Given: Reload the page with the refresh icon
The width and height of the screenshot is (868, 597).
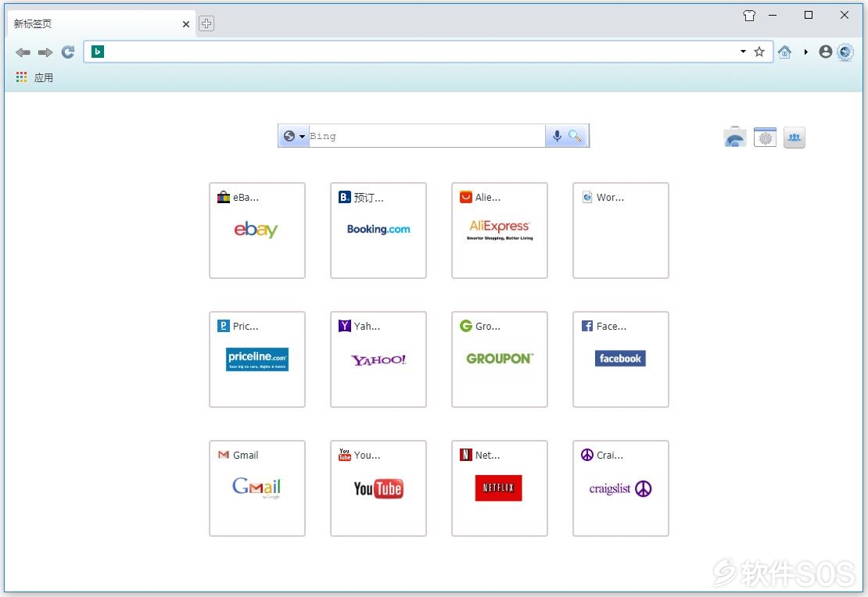Looking at the screenshot, I should (x=68, y=52).
